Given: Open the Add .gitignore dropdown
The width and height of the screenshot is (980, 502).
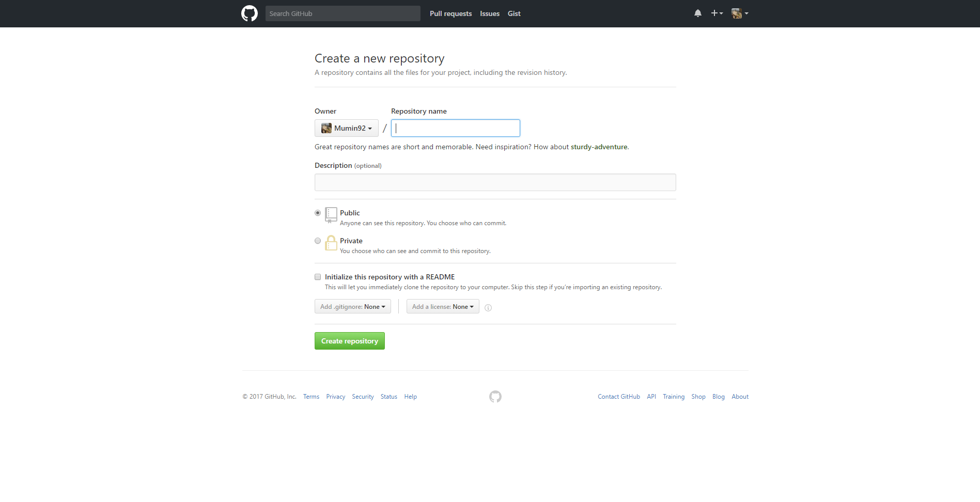Looking at the screenshot, I should pos(352,306).
